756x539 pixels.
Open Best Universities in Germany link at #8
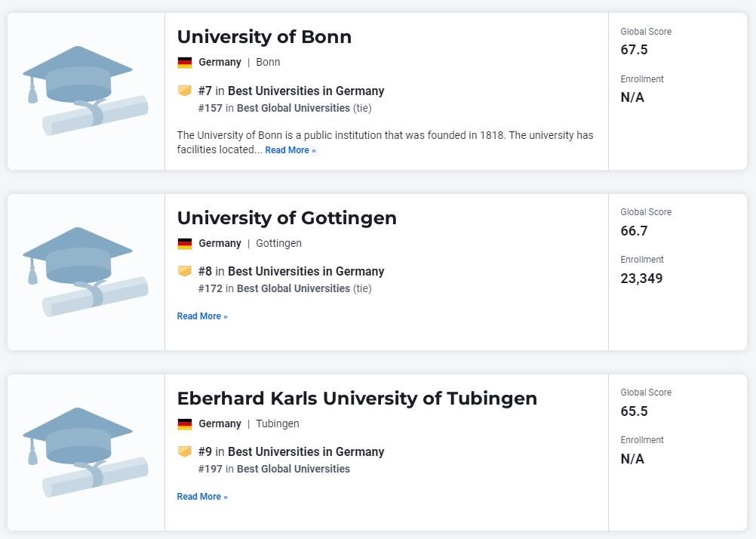pyautogui.click(x=306, y=271)
